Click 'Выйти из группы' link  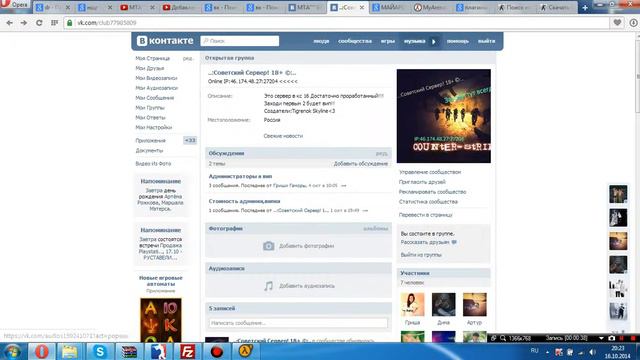pos(421,255)
